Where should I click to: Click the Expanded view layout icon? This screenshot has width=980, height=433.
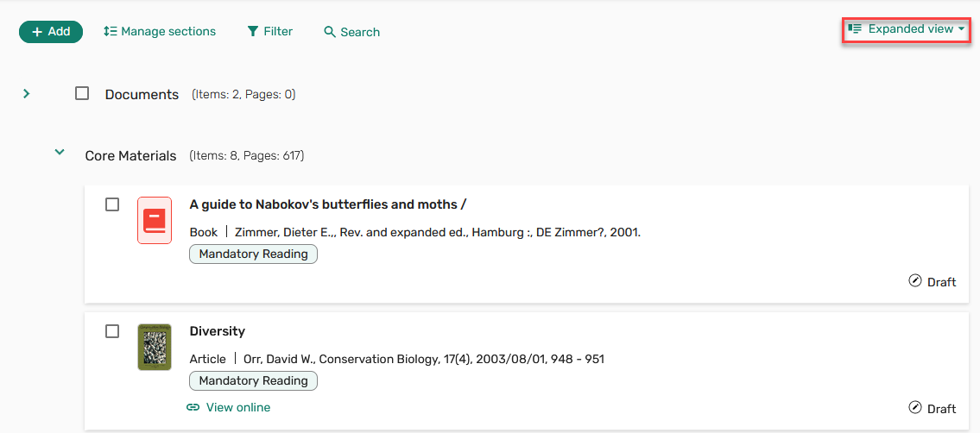point(855,28)
